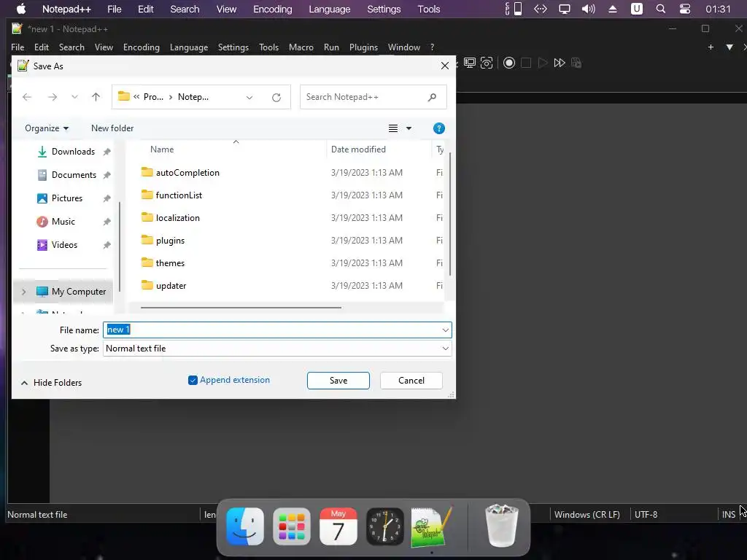This screenshot has width=747, height=560.
Task: Close the Save As dialog with X
Action: (x=445, y=66)
